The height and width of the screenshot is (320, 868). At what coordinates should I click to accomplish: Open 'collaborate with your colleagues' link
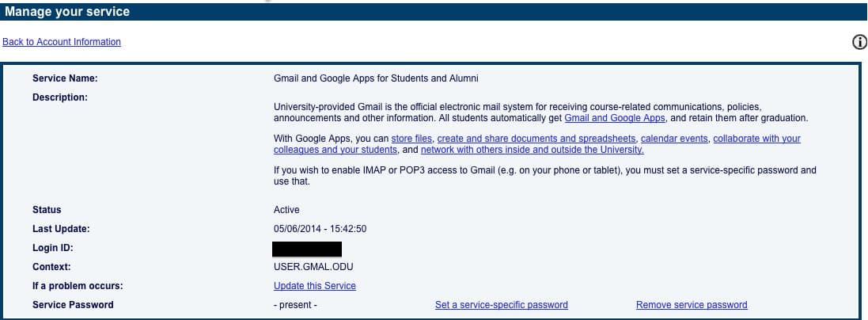pos(756,139)
